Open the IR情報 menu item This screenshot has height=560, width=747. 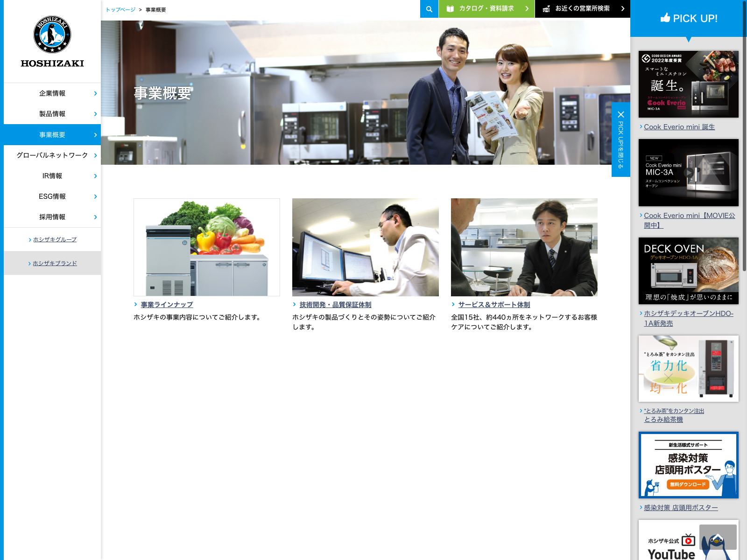[52, 176]
